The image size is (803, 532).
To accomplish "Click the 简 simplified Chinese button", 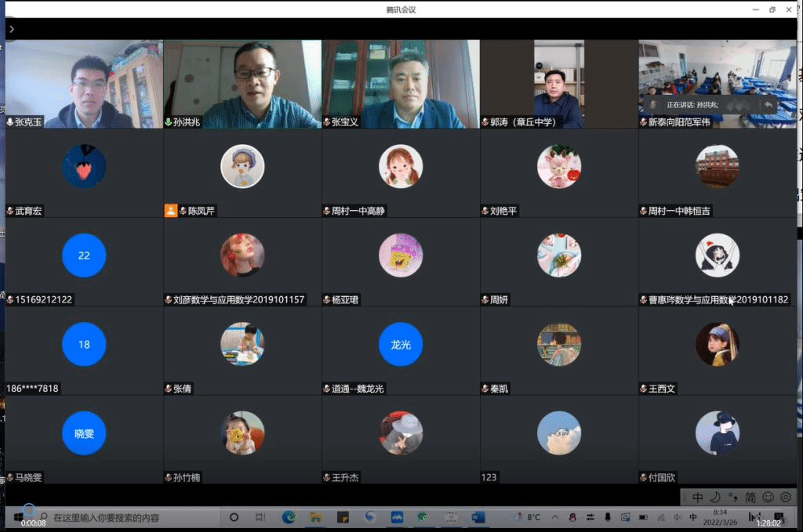I will [x=750, y=497].
